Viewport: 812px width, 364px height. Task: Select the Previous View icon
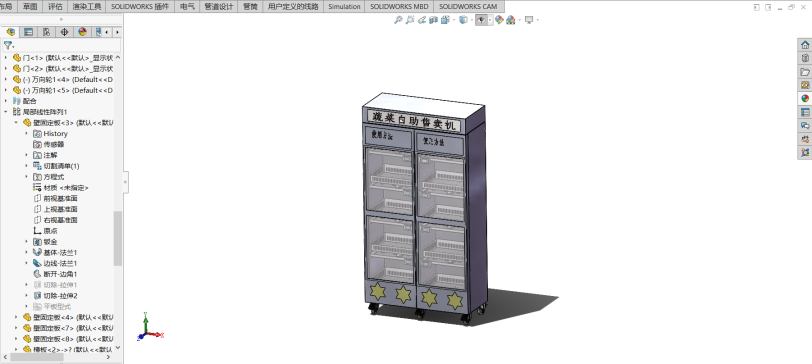click(x=422, y=20)
